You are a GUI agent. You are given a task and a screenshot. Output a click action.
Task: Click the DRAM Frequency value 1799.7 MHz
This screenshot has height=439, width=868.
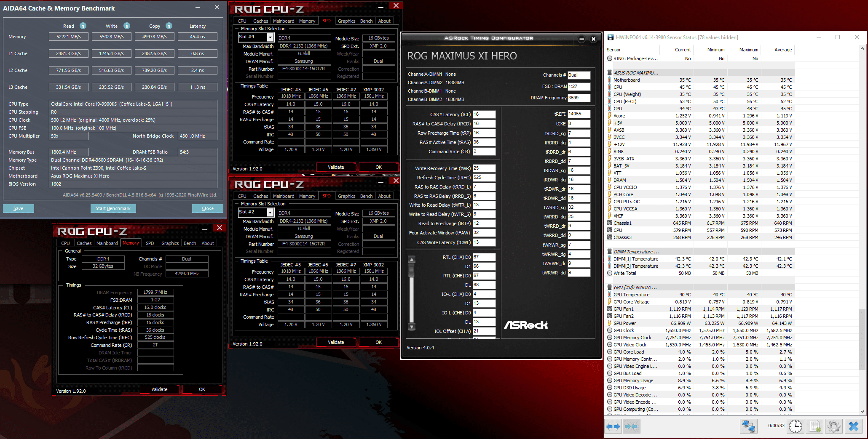point(155,292)
